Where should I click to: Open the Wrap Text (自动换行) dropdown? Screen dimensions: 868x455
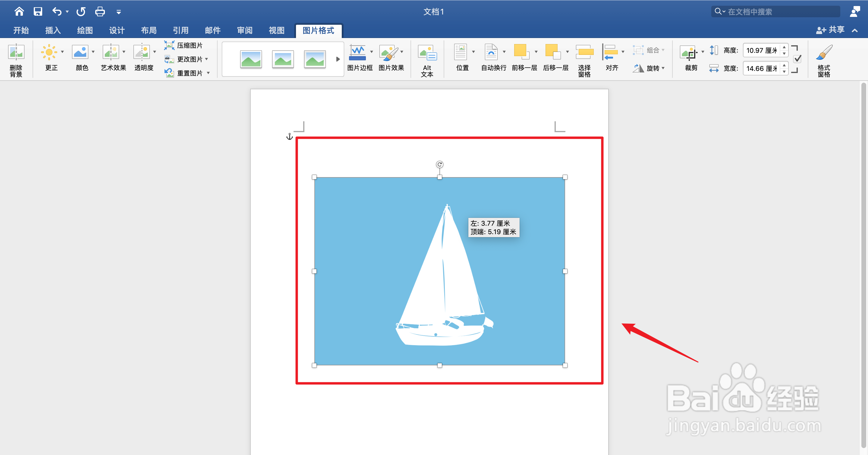tap(504, 52)
